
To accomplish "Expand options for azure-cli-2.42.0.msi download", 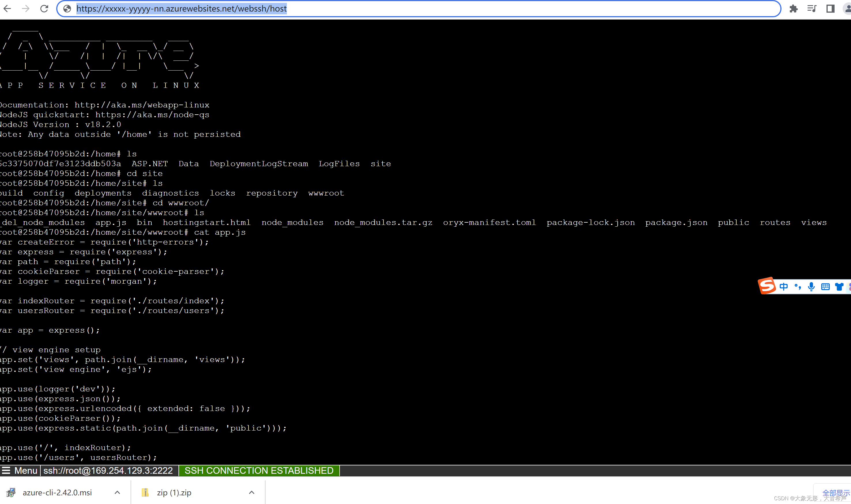I will (117, 492).
